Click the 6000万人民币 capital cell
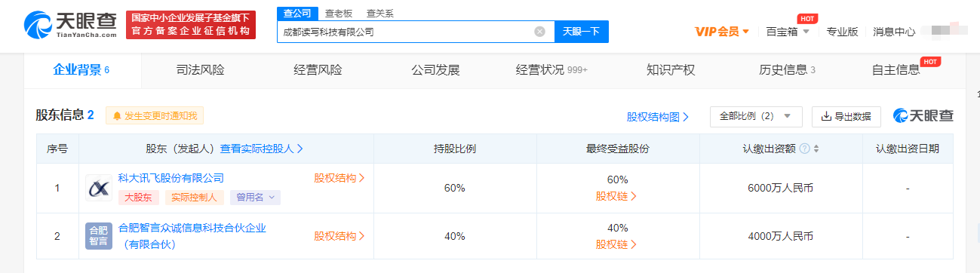 780,188
